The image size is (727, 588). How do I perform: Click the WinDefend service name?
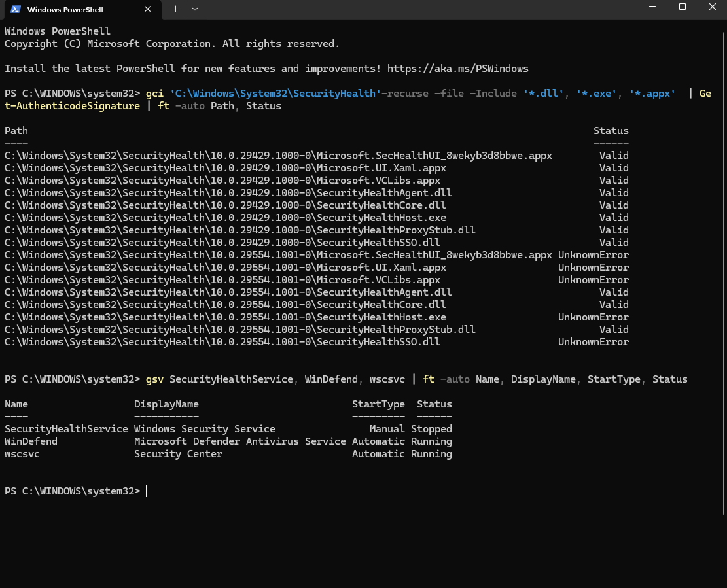tap(31, 441)
